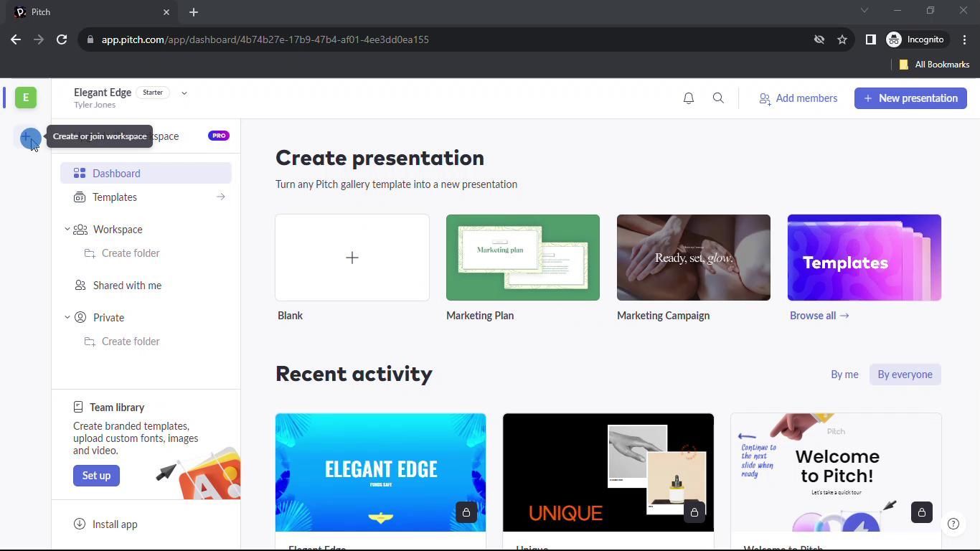Viewport: 980px width, 551px height.
Task: Click the plus create or join workspace icon
Action: [x=29, y=137]
